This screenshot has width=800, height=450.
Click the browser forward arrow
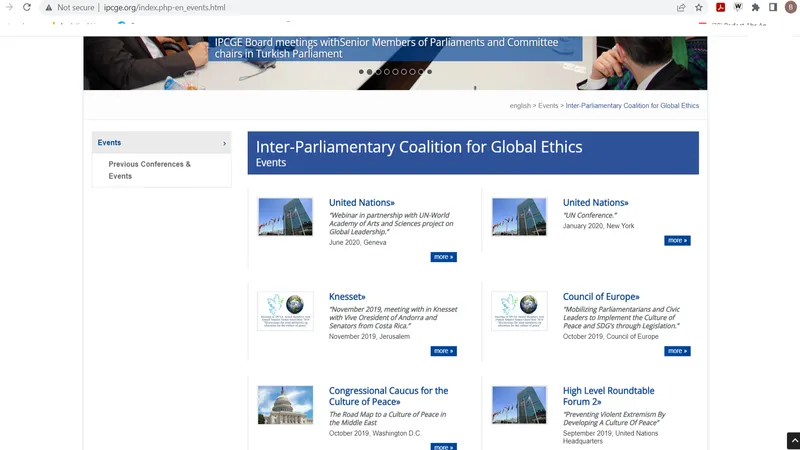(x=9, y=7)
